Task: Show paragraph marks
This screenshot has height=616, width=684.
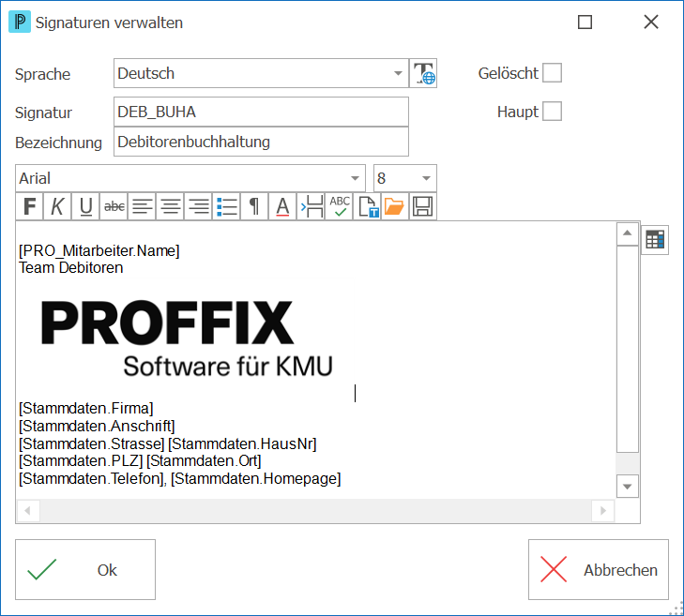Action: (254, 206)
